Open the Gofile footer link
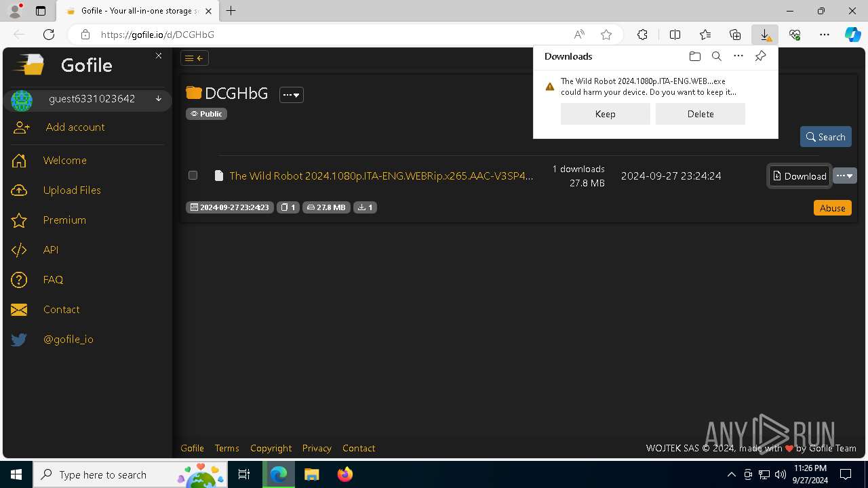868x488 pixels. pyautogui.click(x=192, y=448)
